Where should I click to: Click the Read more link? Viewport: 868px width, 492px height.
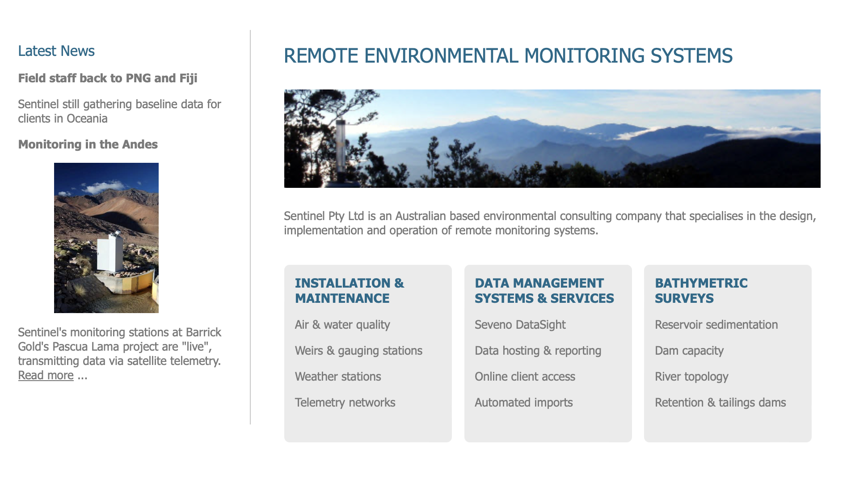pyautogui.click(x=46, y=375)
